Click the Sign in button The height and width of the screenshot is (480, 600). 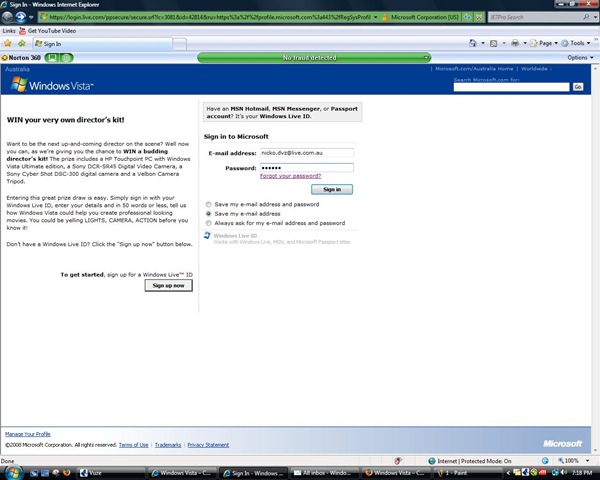click(332, 189)
